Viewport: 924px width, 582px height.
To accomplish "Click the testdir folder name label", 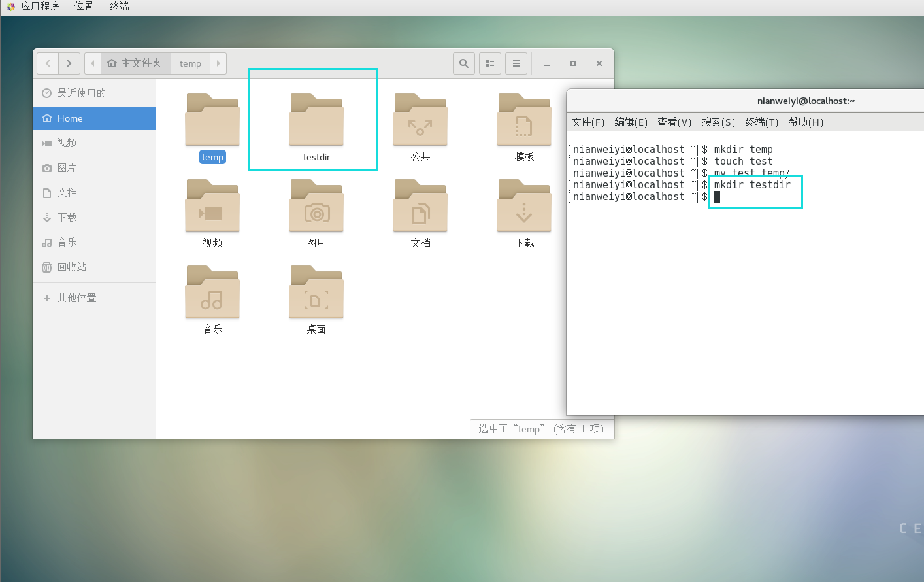I will (316, 157).
